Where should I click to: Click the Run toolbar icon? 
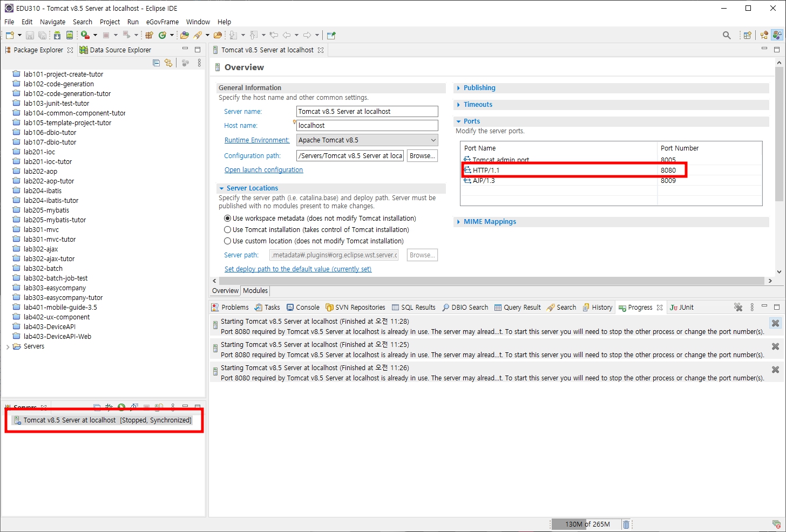(85, 35)
